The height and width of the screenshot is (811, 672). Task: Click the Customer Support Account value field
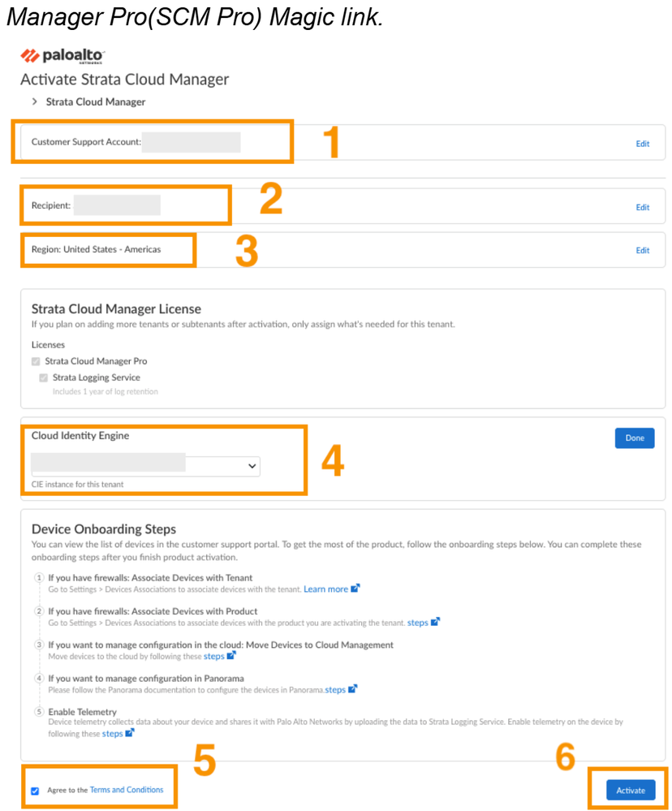pos(192,142)
